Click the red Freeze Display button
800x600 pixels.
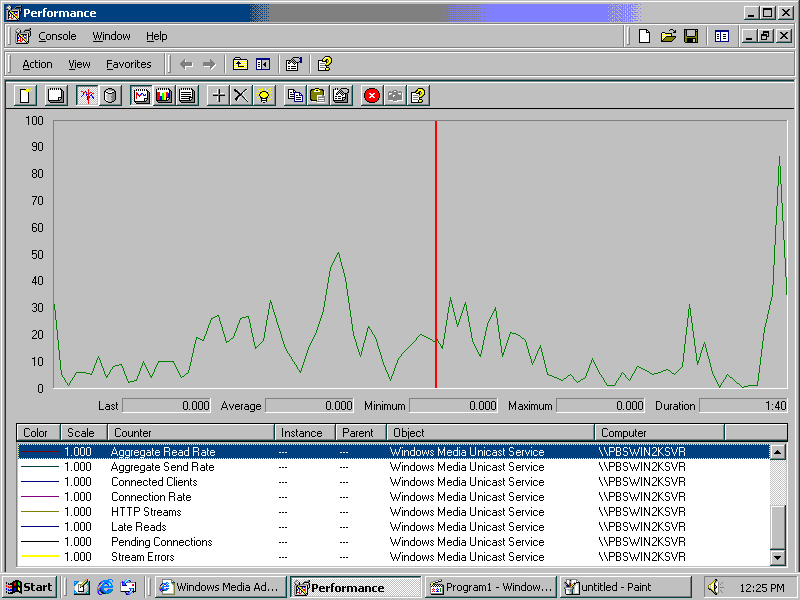(x=372, y=95)
